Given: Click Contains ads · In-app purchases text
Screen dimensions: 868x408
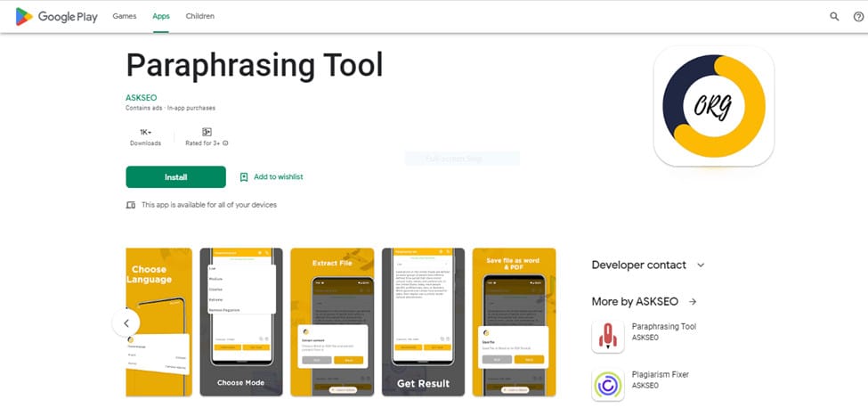Looking at the screenshot, I should tap(171, 109).
